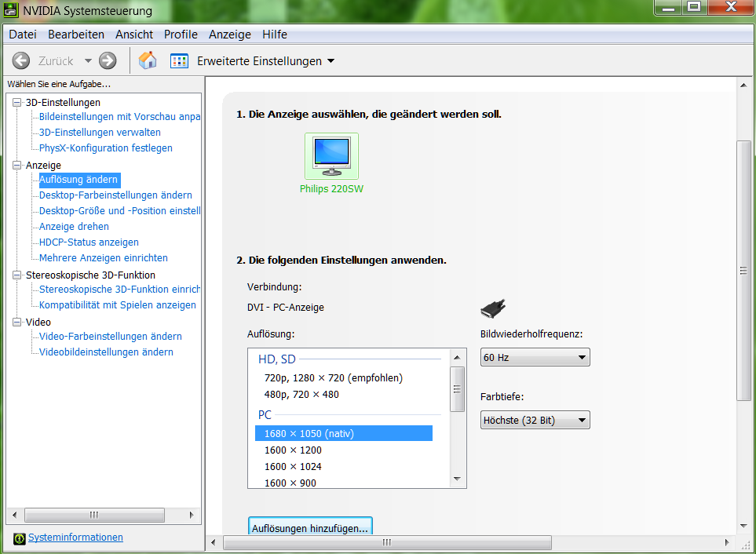This screenshot has width=756, height=554.
Task: Click the resolution list scroll-up arrow
Action: 457,358
